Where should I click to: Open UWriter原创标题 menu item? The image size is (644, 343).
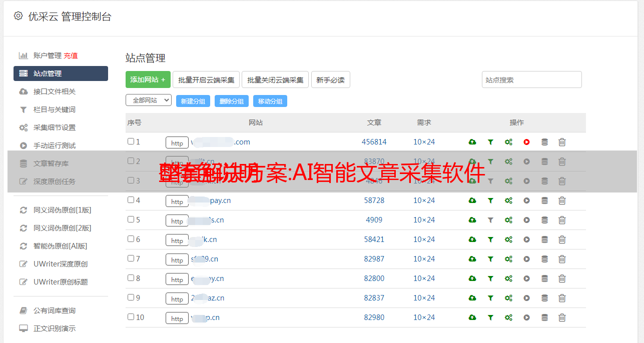point(61,282)
